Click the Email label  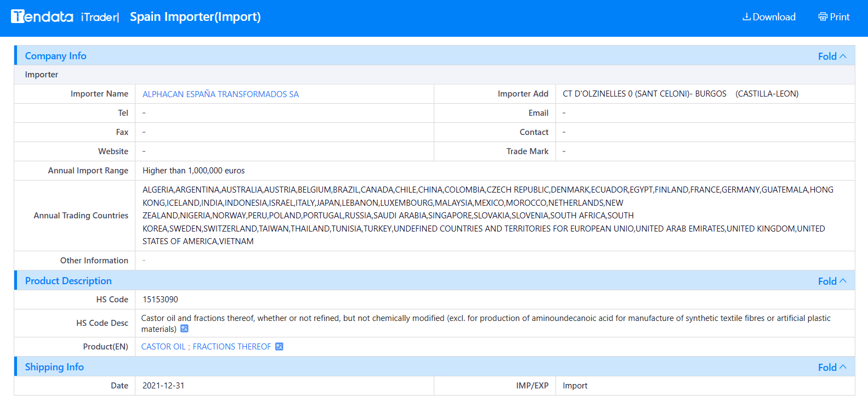[x=538, y=113]
